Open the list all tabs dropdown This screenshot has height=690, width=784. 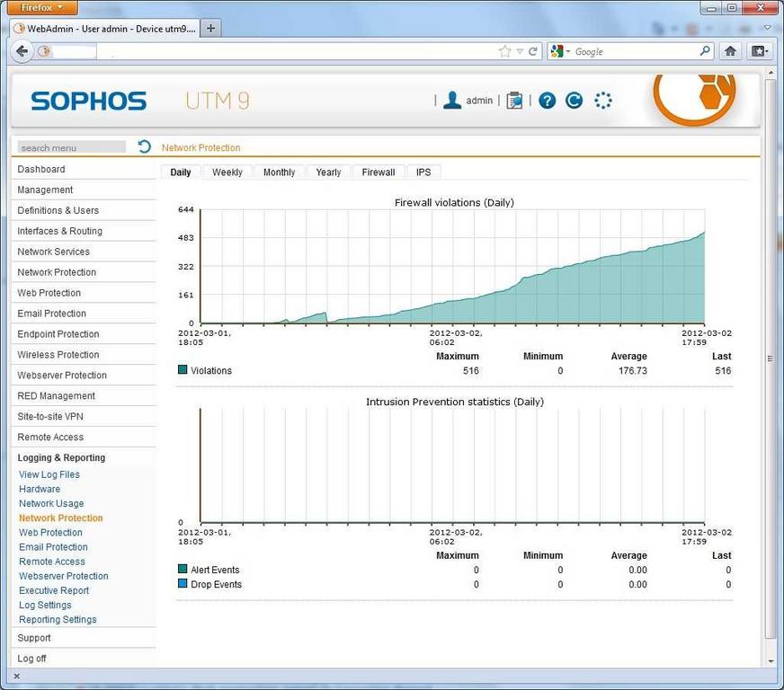768,27
